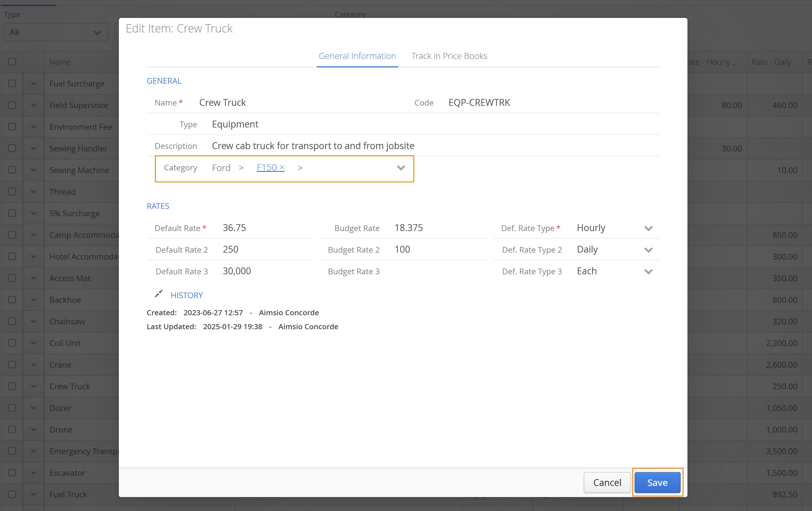The image size is (812, 511).
Task: Sort by the Name column header
Action: point(60,62)
